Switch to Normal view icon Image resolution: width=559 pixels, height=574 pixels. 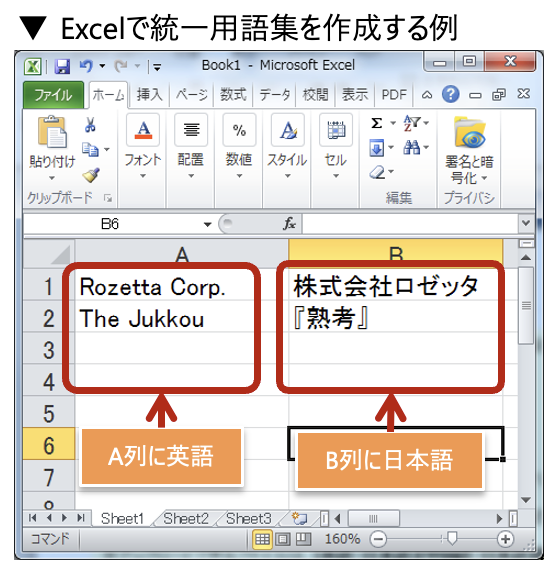coord(262,539)
